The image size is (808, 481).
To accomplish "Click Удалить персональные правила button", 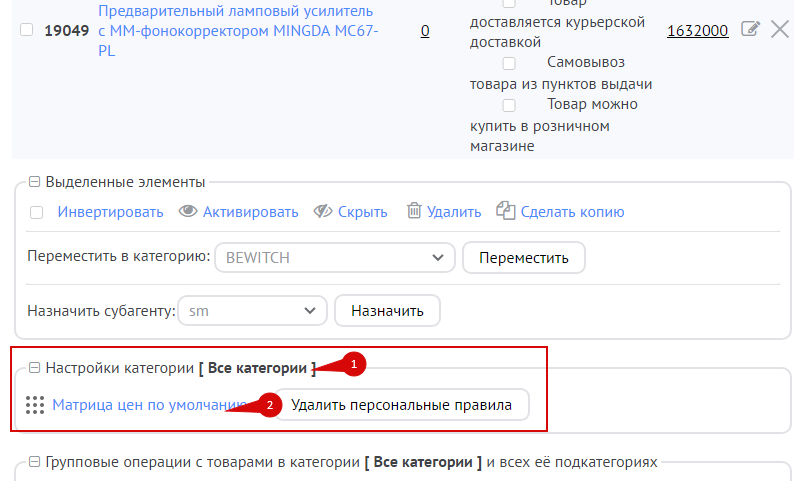I will point(401,405).
